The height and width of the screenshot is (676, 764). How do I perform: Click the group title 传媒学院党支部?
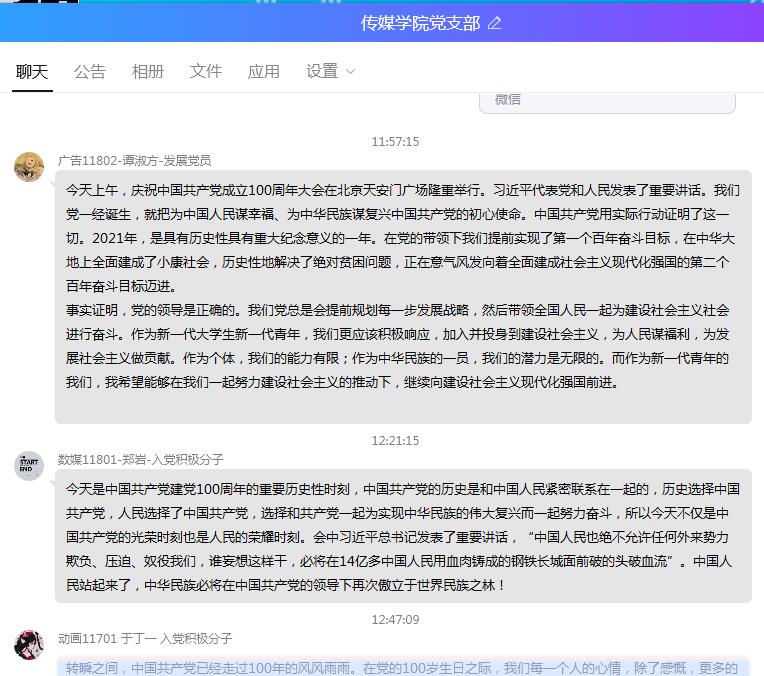[420, 23]
